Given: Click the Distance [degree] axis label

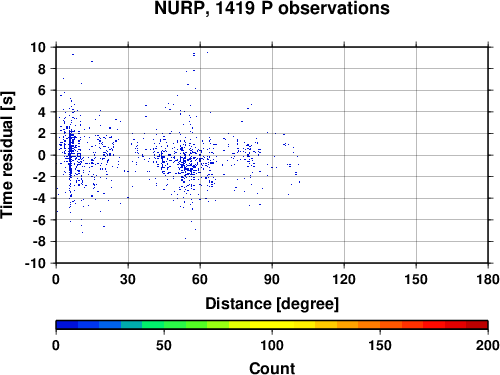Looking at the screenshot, I should coord(272,304).
